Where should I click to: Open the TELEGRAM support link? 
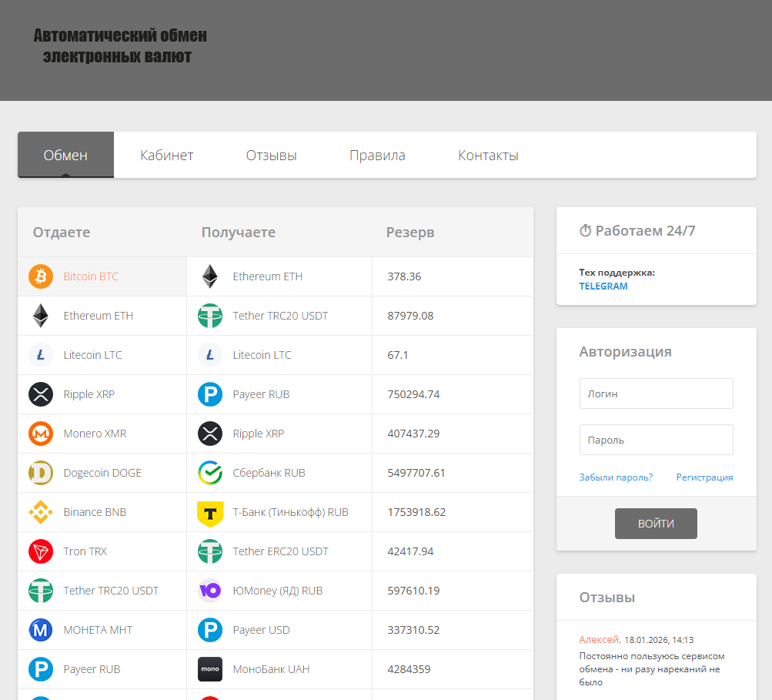tap(603, 286)
